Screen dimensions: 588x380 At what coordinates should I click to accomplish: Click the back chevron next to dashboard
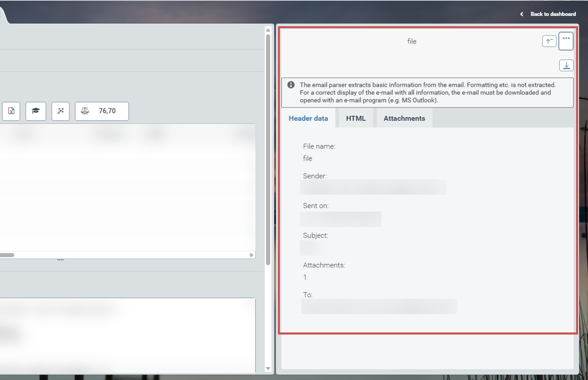click(522, 14)
